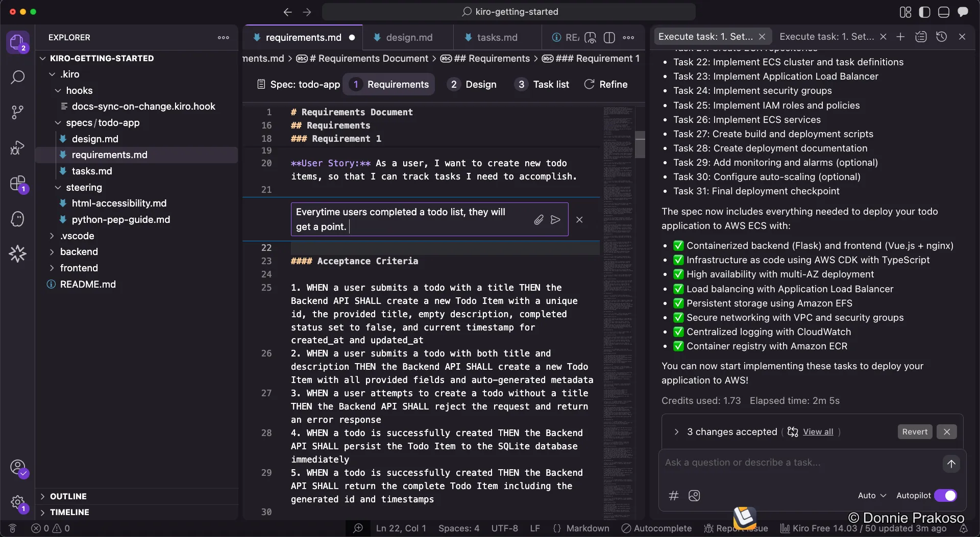Open View all accepted changes link
This screenshot has height=537, width=980.
pyautogui.click(x=817, y=431)
